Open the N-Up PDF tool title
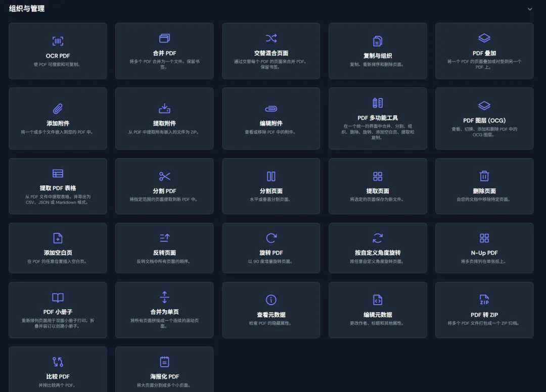This screenshot has width=546, height=392. tap(484, 253)
